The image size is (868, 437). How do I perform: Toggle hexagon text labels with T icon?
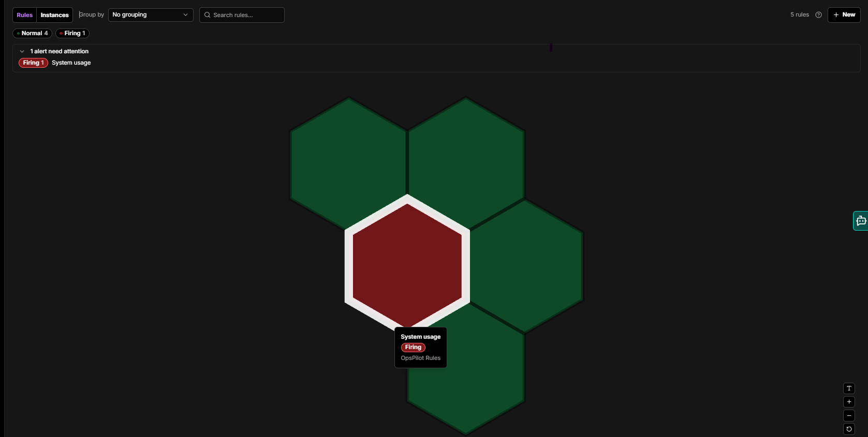(x=849, y=388)
